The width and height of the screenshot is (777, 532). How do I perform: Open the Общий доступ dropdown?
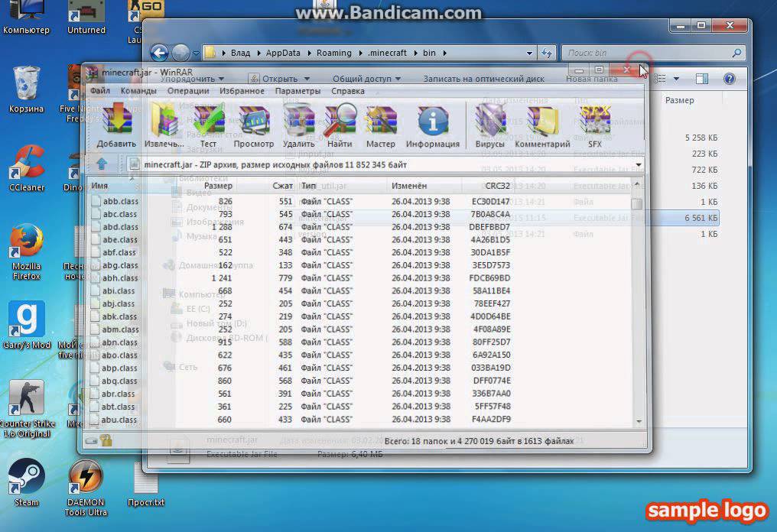366,79
